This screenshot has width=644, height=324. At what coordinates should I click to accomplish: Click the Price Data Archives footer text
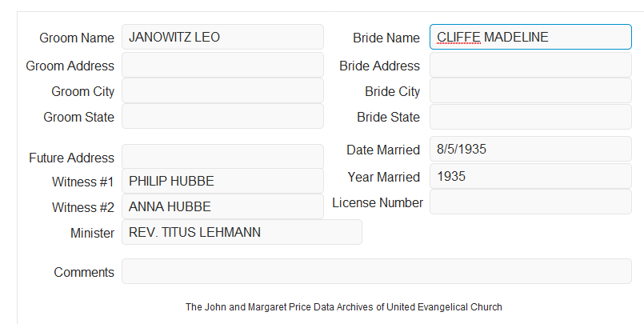(344, 306)
